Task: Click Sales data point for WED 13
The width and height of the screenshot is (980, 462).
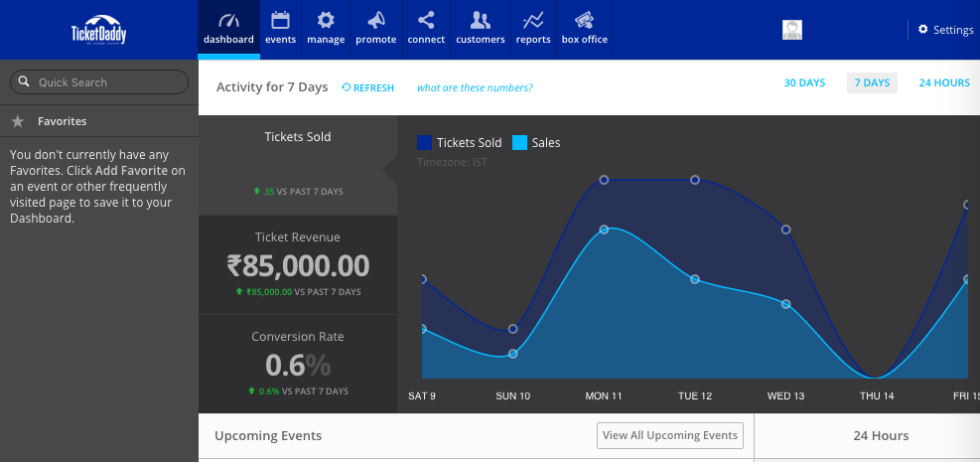Action: pos(785,304)
